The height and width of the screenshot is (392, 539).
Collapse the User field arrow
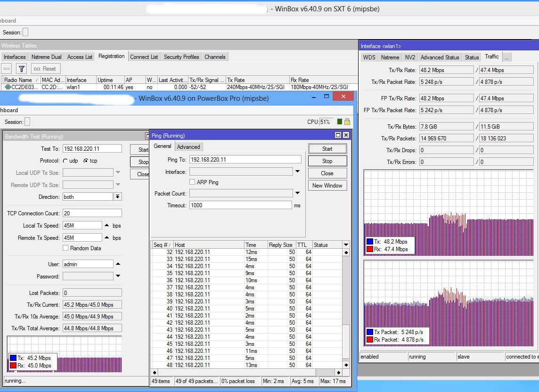click(x=118, y=264)
